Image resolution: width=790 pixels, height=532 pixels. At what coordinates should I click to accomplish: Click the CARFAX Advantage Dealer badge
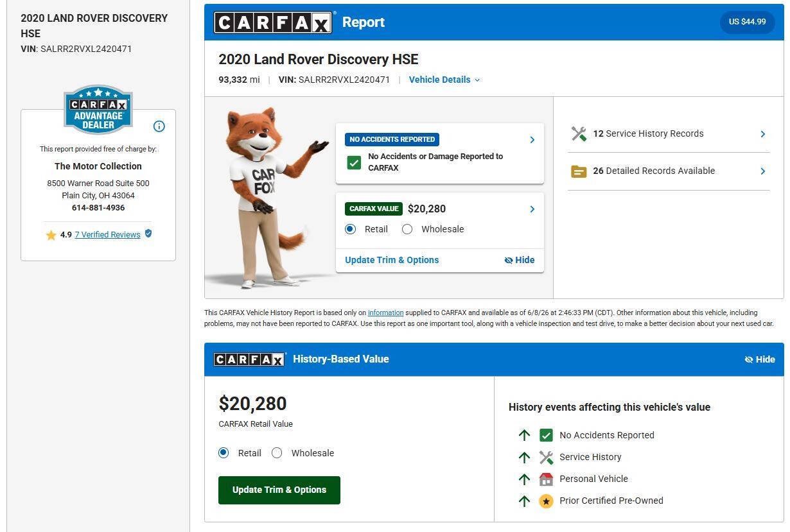pos(98,110)
